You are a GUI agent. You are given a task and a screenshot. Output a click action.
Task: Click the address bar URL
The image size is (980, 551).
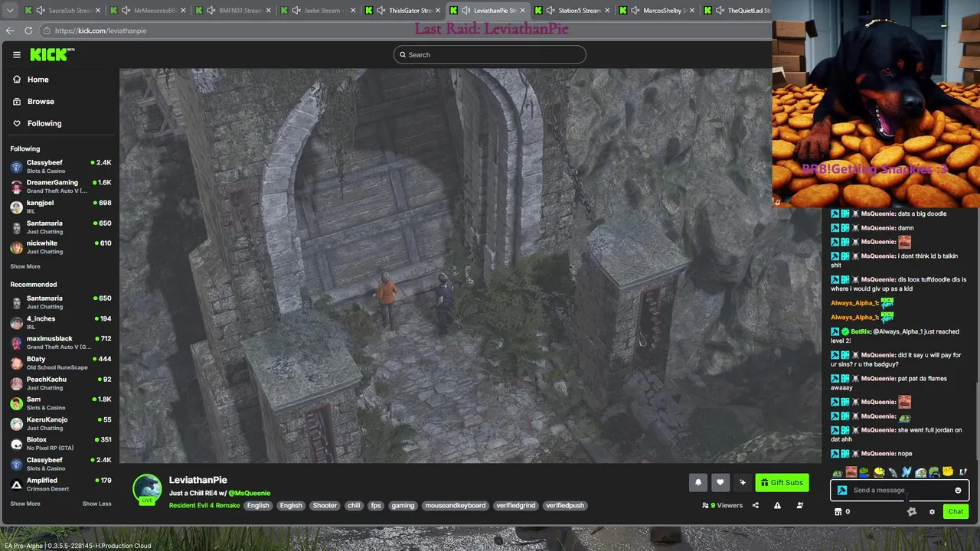(x=100, y=31)
